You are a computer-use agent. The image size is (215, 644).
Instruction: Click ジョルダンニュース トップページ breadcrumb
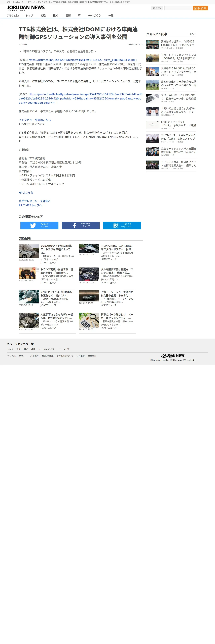tap(21, 2)
